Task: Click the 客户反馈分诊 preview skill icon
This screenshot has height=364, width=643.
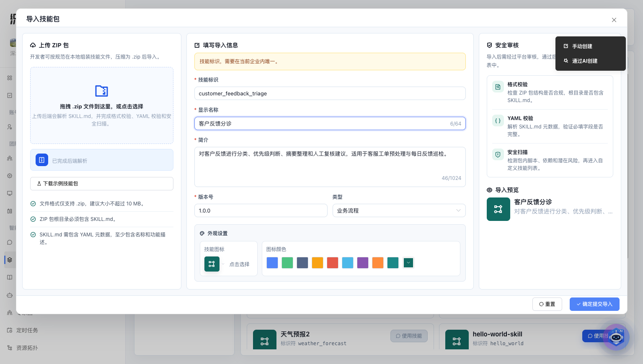Action: (498, 209)
